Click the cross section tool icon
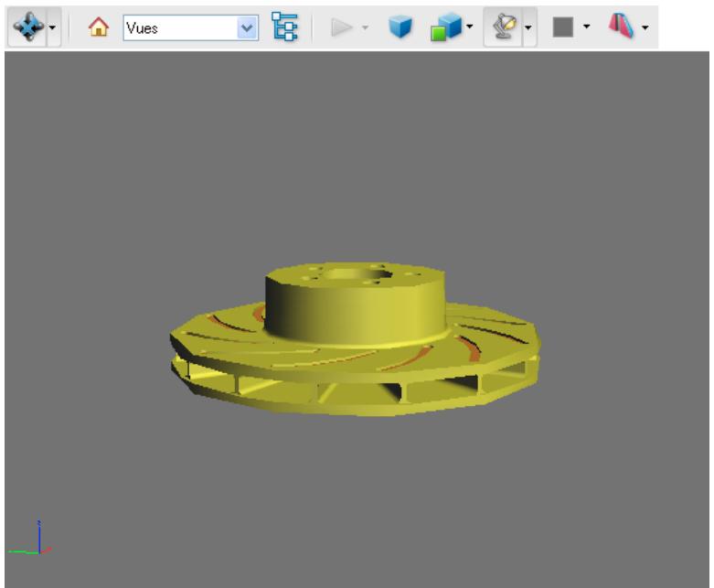 (621, 26)
